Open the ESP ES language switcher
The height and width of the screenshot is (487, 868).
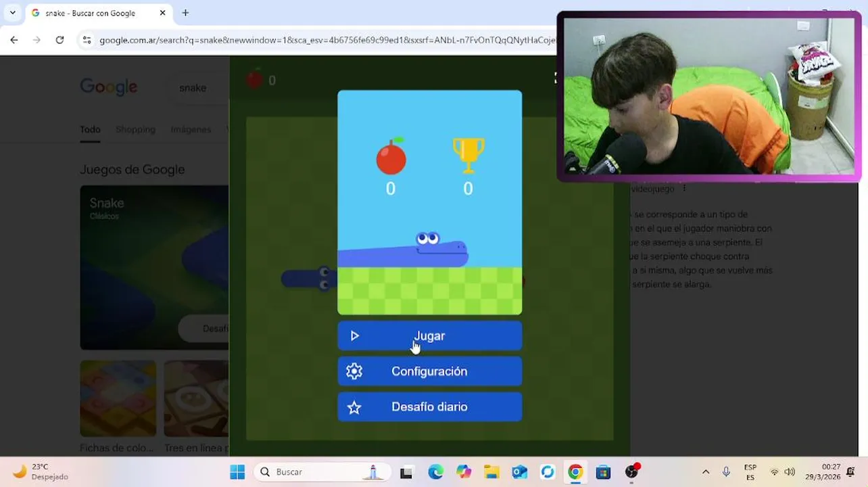pos(750,472)
